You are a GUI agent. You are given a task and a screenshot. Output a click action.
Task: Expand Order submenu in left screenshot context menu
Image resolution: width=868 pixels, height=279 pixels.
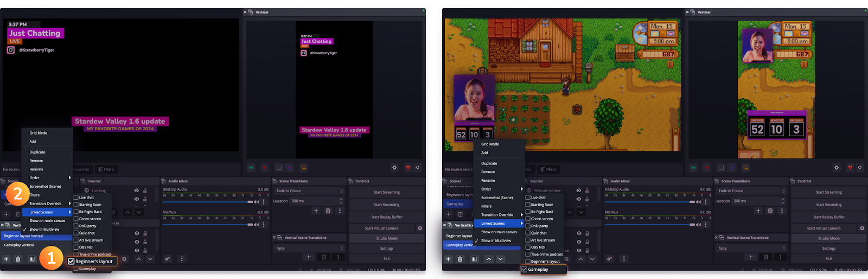click(47, 178)
